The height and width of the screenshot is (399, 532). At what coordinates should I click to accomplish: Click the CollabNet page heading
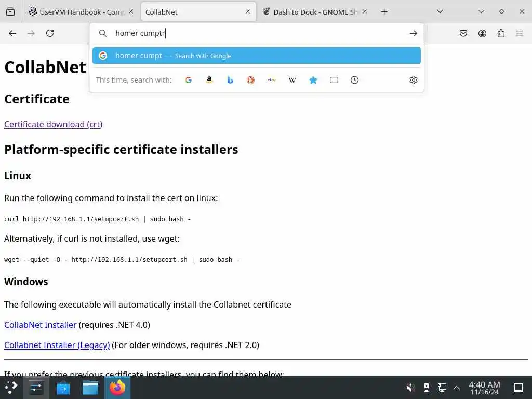click(x=45, y=67)
